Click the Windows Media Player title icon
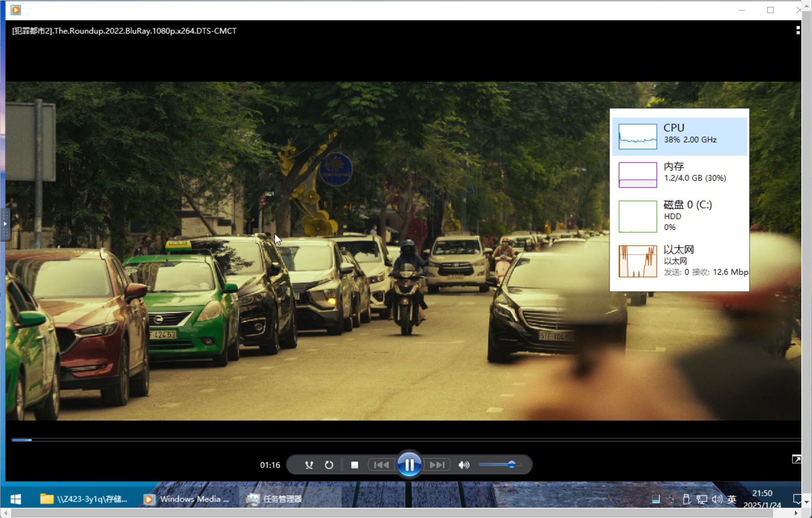The width and height of the screenshot is (812, 518). click(16, 10)
